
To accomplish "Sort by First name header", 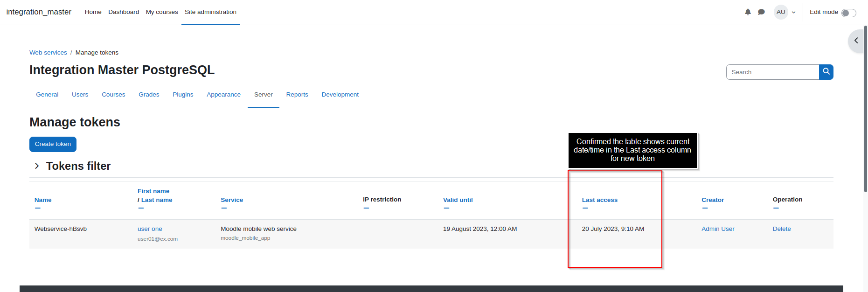I will coord(153,191).
